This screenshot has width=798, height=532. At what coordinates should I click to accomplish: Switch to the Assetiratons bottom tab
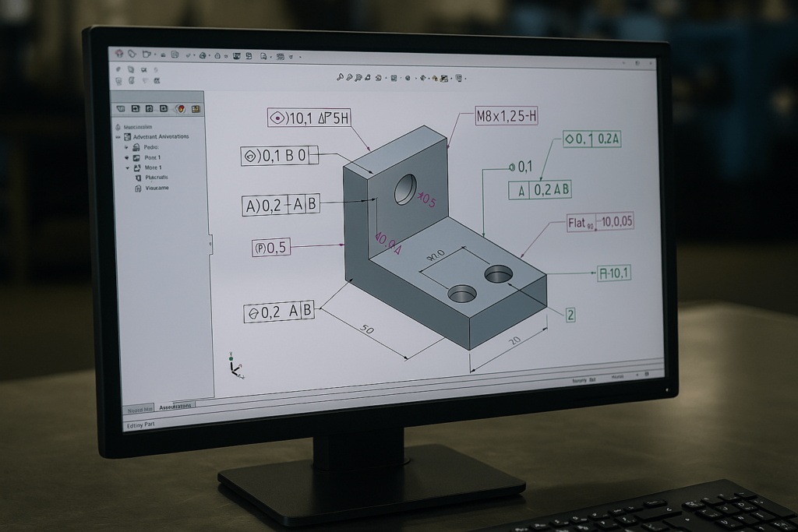(176, 407)
